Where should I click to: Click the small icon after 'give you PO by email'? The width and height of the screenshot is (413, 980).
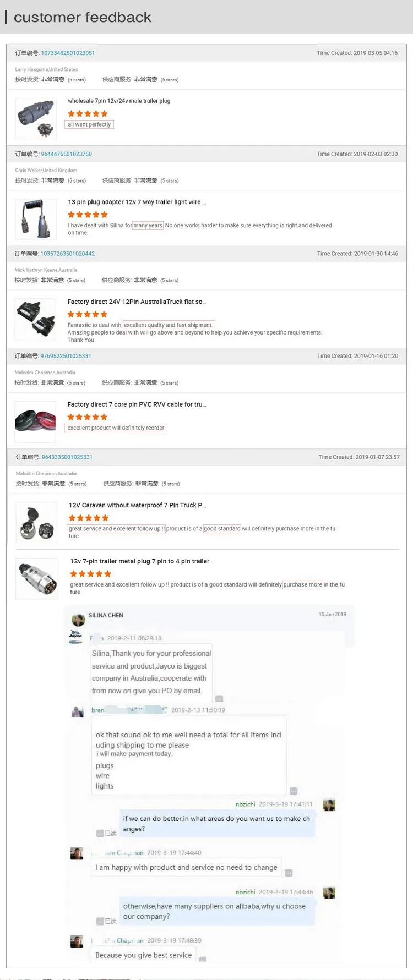pos(219,698)
